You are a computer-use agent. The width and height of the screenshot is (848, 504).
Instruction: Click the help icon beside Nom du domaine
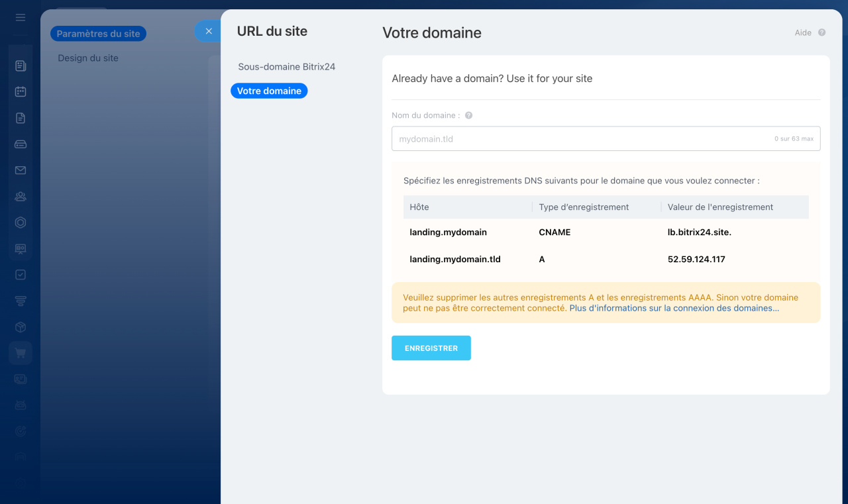point(468,115)
